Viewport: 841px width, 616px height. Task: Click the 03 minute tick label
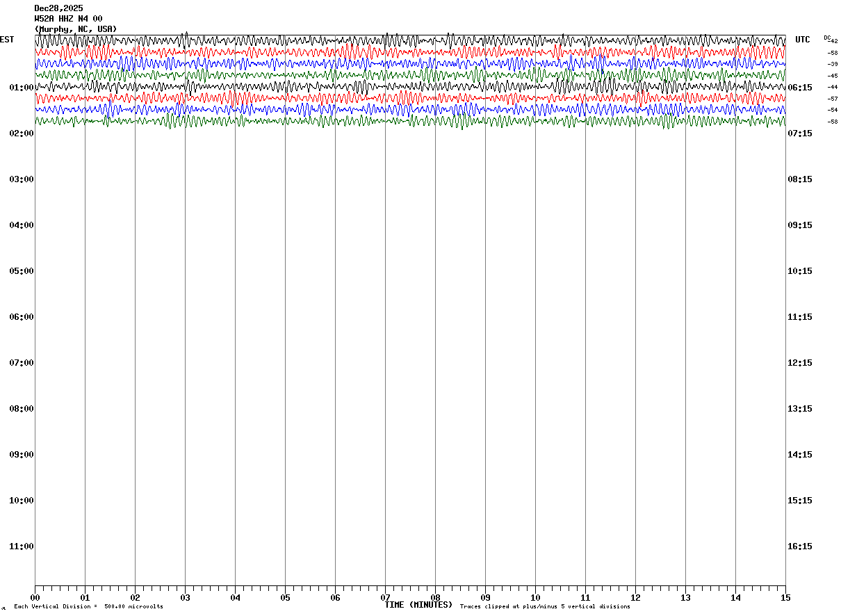(x=185, y=597)
